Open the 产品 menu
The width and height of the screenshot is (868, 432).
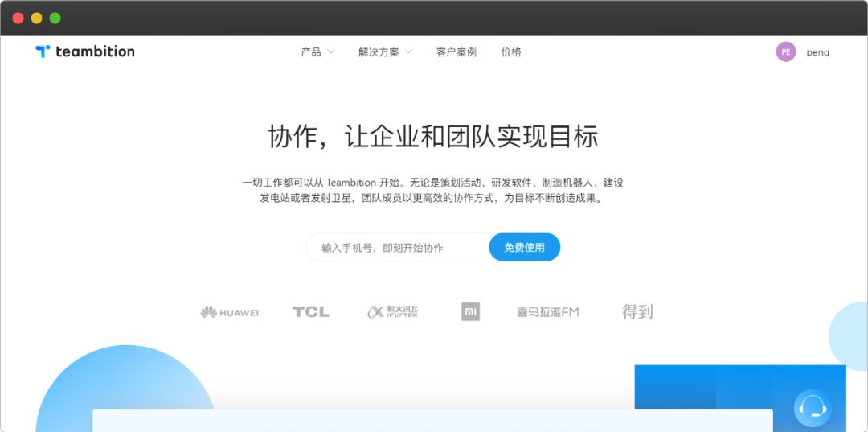[x=311, y=52]
